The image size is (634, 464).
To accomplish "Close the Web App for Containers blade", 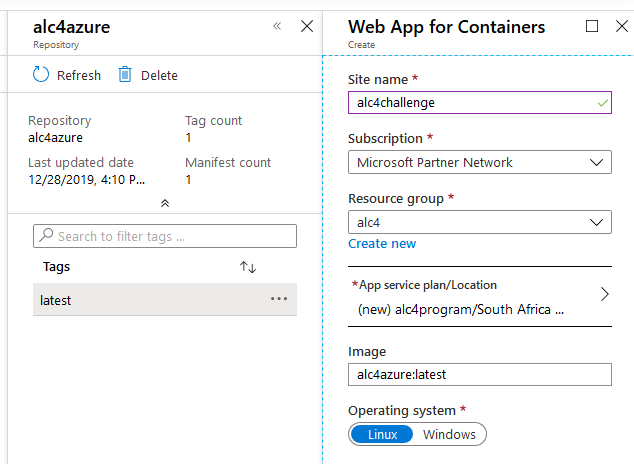I will pyautogui.click(x=622, y=26).
